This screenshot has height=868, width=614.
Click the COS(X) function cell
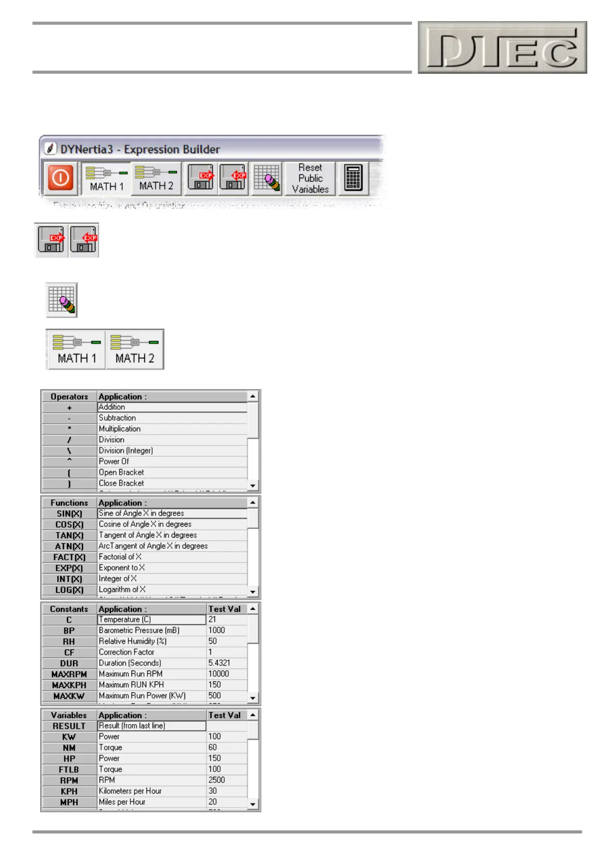(69, 525)
